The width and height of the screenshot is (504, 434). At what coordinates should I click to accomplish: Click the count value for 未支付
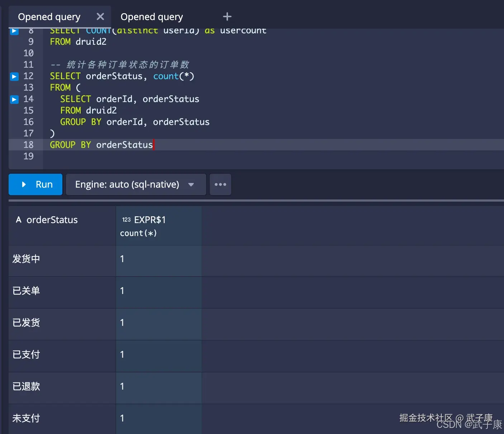click(159, 419)
